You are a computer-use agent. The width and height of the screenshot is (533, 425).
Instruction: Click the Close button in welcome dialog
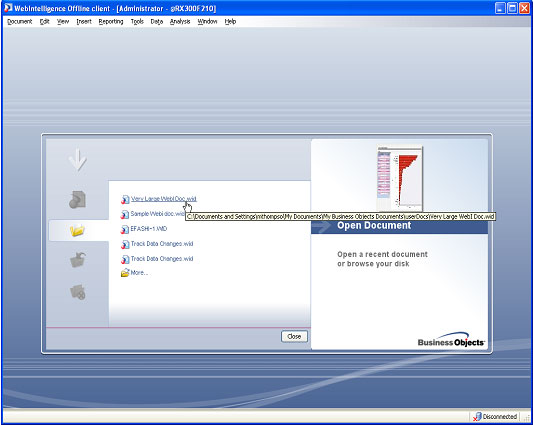294,336
